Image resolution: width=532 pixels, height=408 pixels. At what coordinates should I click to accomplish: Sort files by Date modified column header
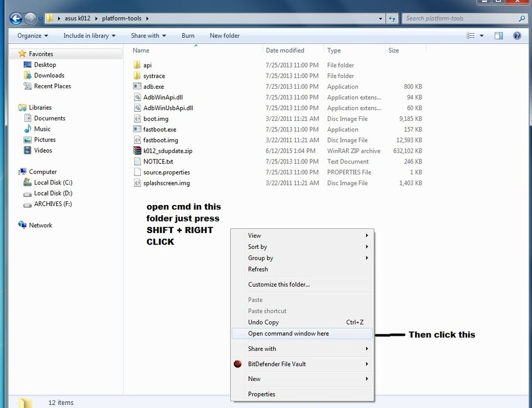[285, 50]
